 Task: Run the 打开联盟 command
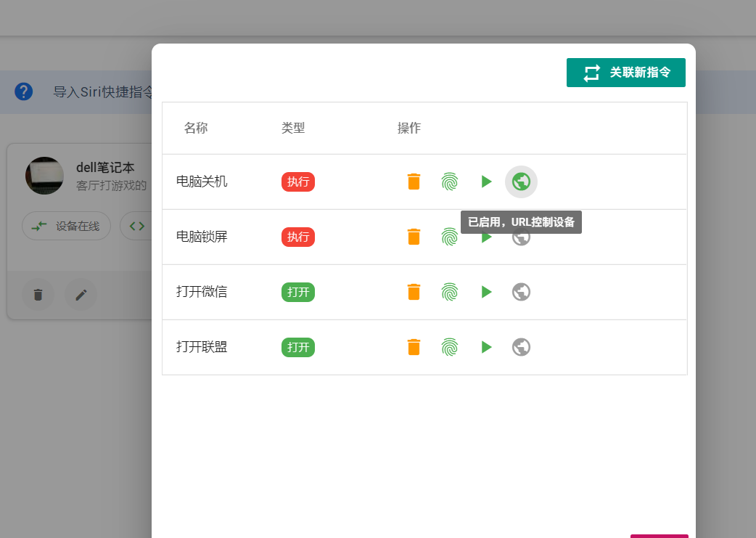[x=486, y=347]
